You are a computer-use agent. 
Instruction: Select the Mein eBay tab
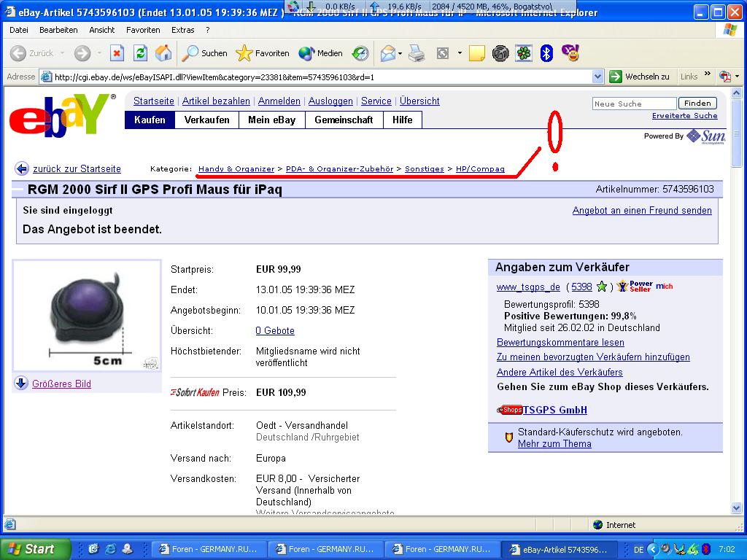coord(271,120)
